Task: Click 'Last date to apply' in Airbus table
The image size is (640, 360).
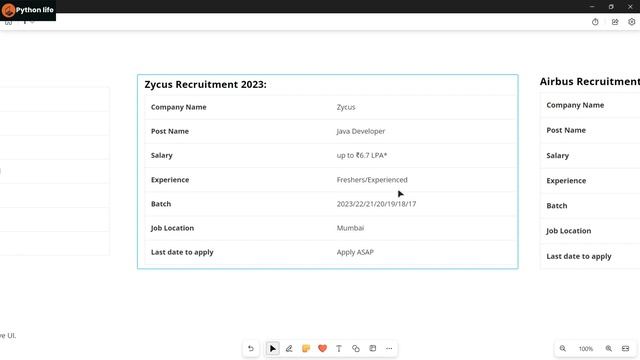Action: click(x=579, y=256)
